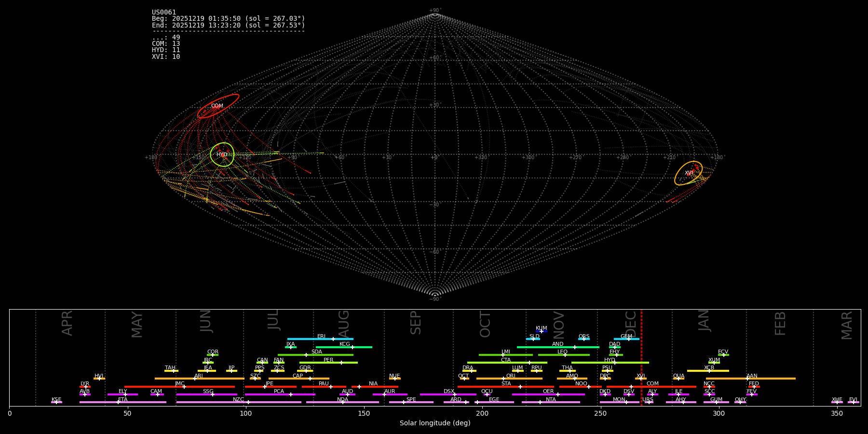Click the KUM shower label in timeline
This screenshot has height=434, width=868.
(x=542, y=328)
